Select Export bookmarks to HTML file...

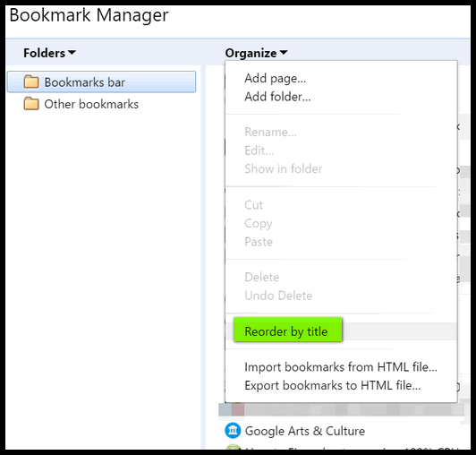pos(333,385)
